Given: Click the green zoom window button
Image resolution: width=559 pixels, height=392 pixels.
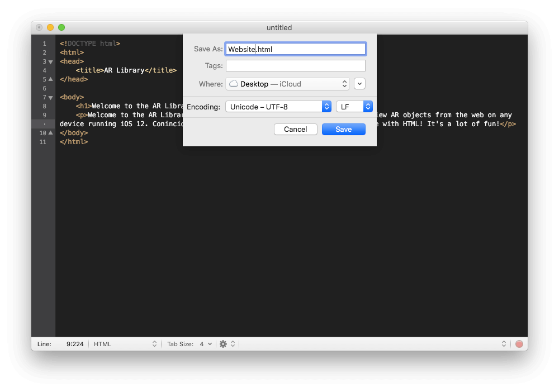Looking at the screenshot, I should [61, 27].
